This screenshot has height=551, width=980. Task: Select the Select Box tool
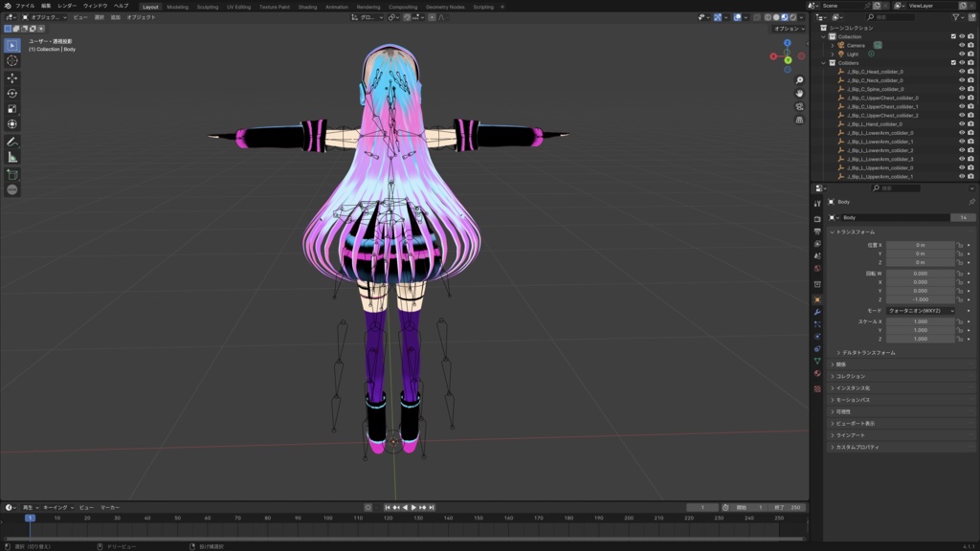tap(11, 46)
